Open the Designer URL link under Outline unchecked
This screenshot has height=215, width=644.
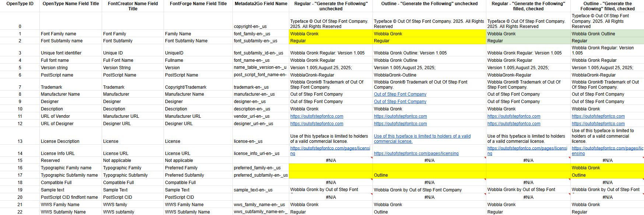(400, 124)
